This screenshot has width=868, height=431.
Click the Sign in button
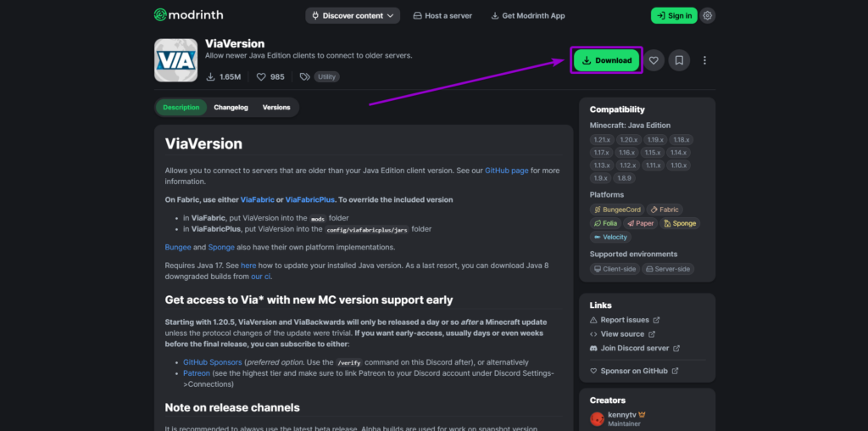tap(674, 15)
